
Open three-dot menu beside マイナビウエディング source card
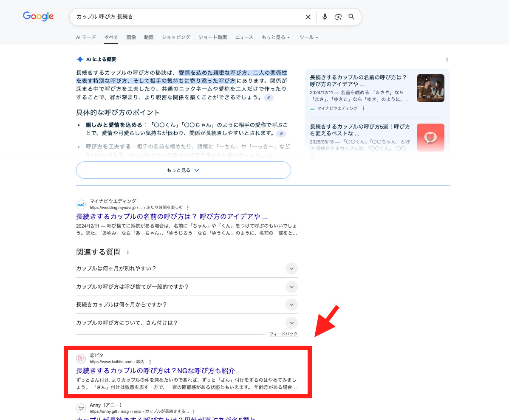click(363, 108)
